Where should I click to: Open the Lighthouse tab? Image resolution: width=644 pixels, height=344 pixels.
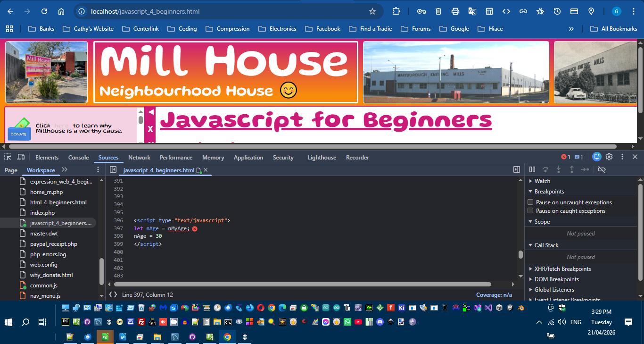(322, 158)
